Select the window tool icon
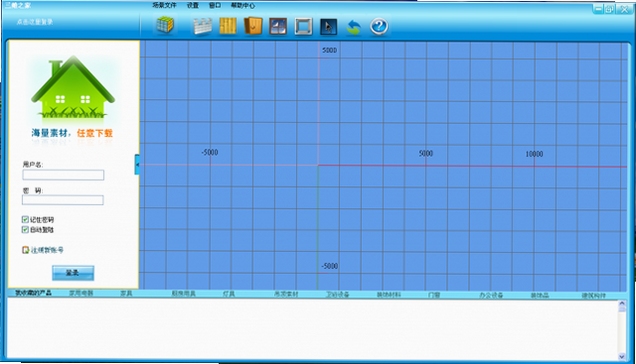 tap(278, 26)
